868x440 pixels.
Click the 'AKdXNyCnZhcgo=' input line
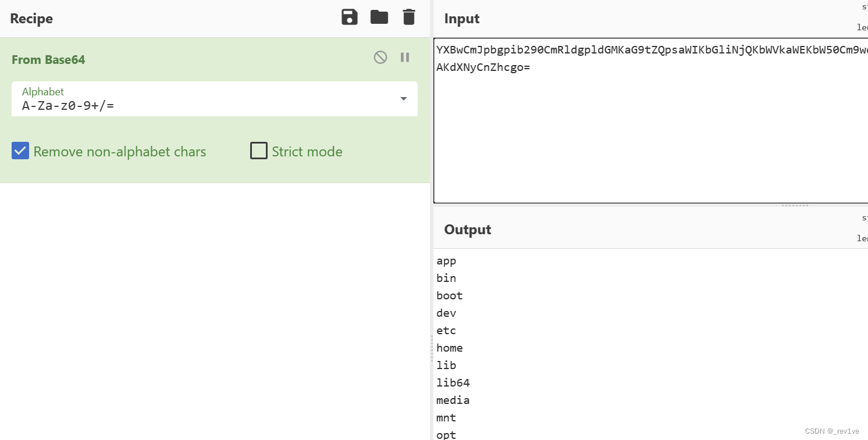click(x=483, y=67)
